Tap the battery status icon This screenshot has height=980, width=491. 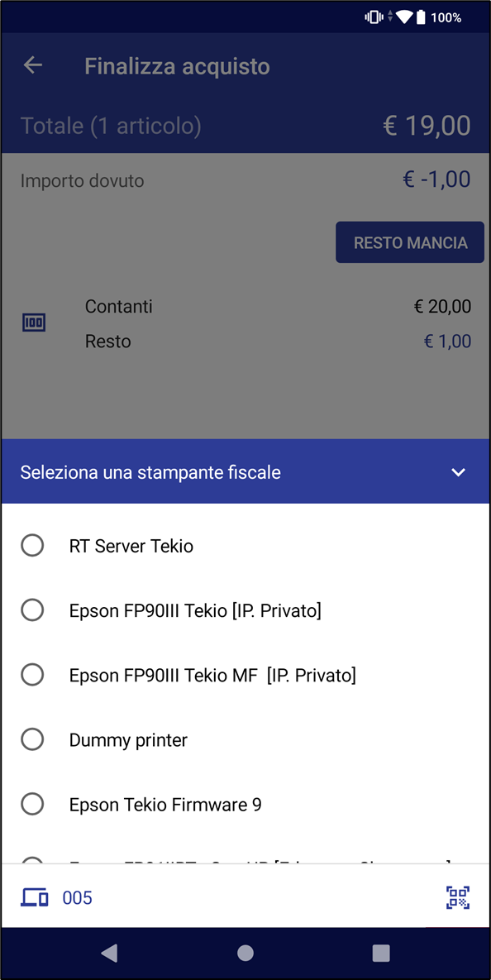pos(421,17)
